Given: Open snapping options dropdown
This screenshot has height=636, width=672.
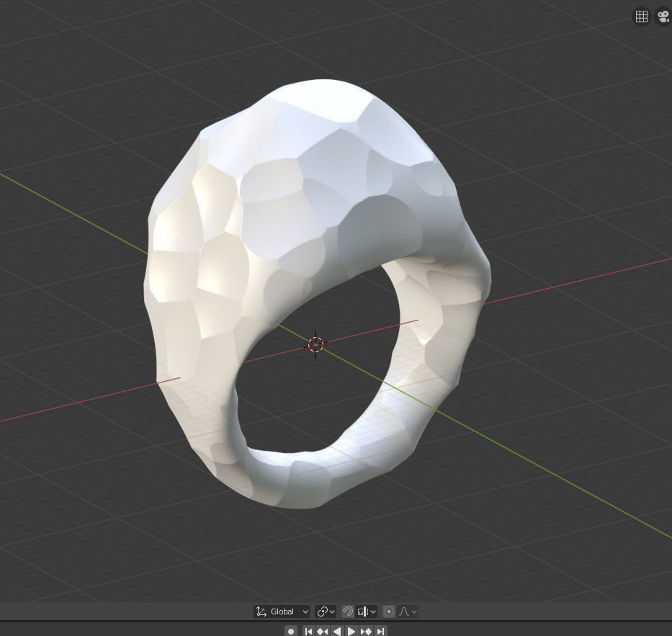Looking at the screenshot, I should point(367,612).
